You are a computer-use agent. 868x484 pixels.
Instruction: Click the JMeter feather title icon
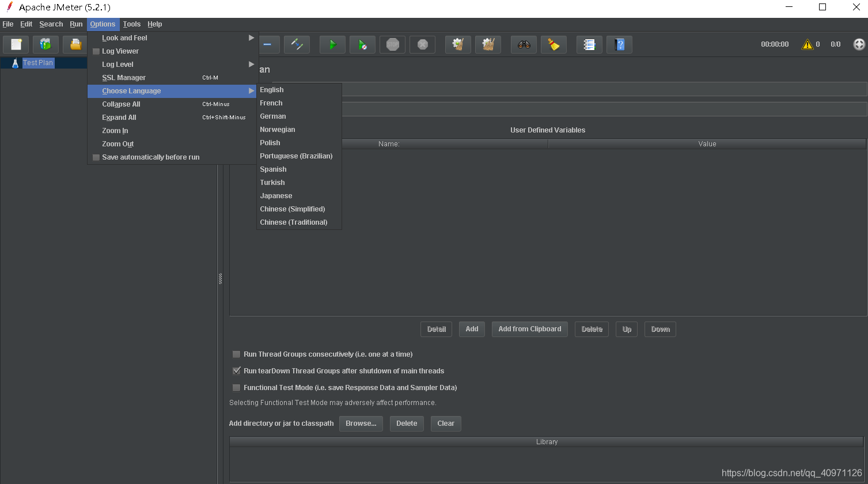click(9, 7)
